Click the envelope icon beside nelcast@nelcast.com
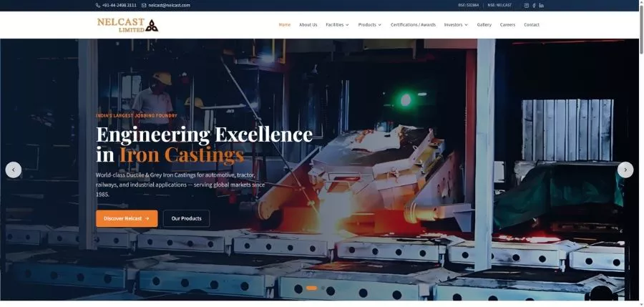This screenshot has height=307, width=644. coord(144,5)
